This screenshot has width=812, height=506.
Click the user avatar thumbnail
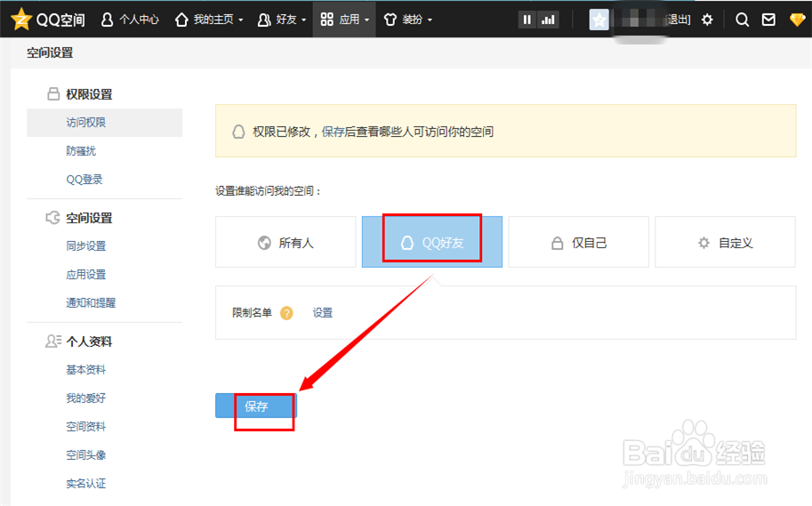click(x=599, y=20)
